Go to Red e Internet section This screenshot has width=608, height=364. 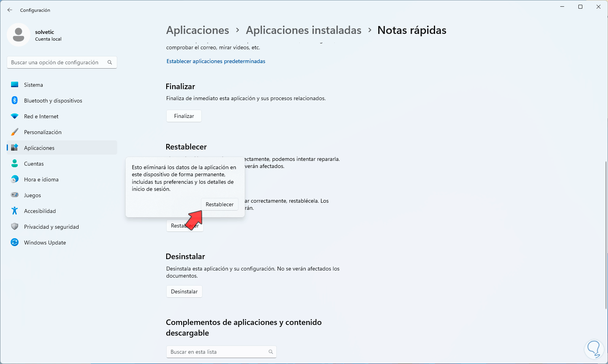coord(62,116)
